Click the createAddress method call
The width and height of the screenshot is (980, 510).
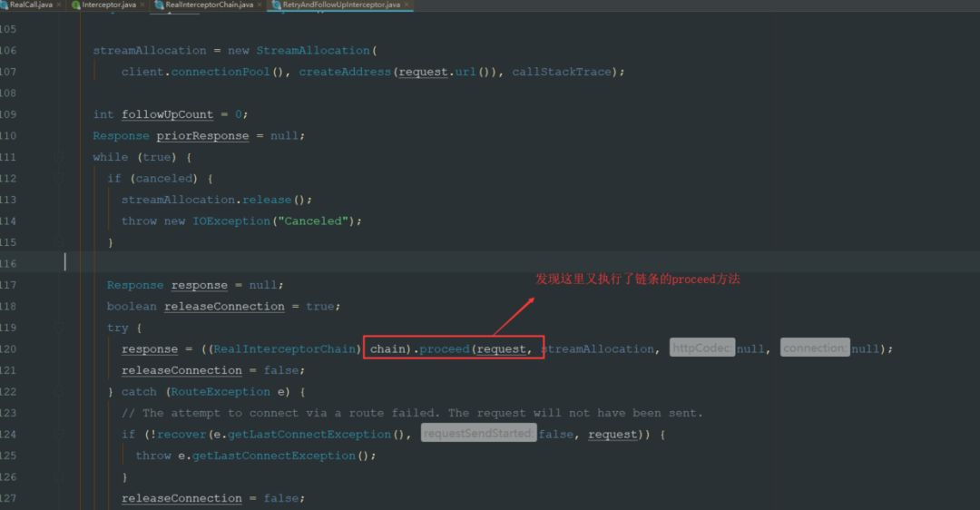pos(345,72)
